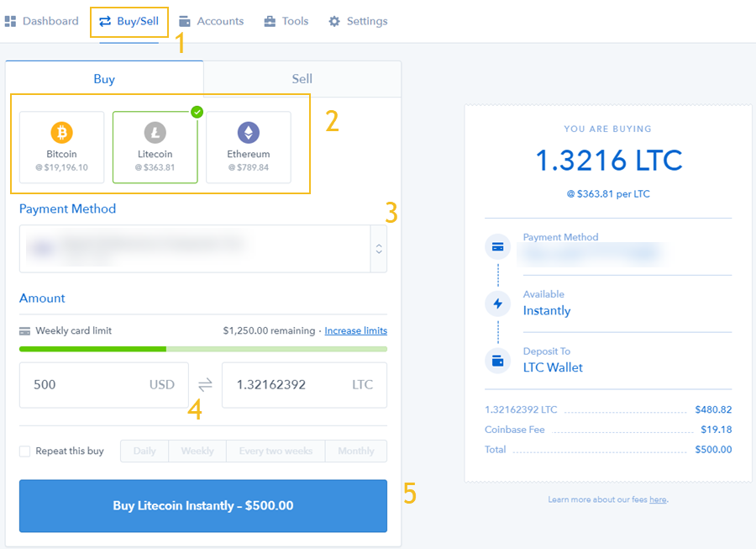Click the purple Ethereum logo icon
The image size is (756, 549).
249,132
